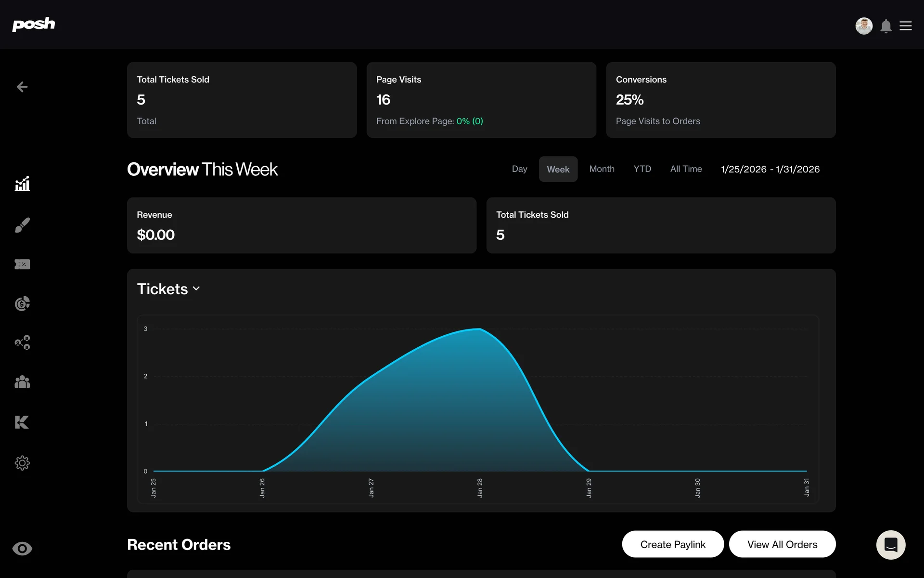Open the team members sidebar icon
924x578 pixels.
(22, 382)
